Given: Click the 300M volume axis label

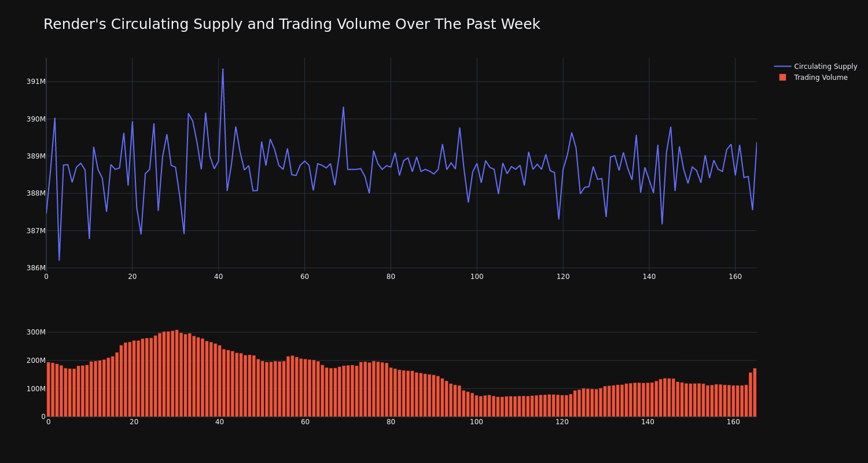Looking at the screenshot, I should (36, 332).
